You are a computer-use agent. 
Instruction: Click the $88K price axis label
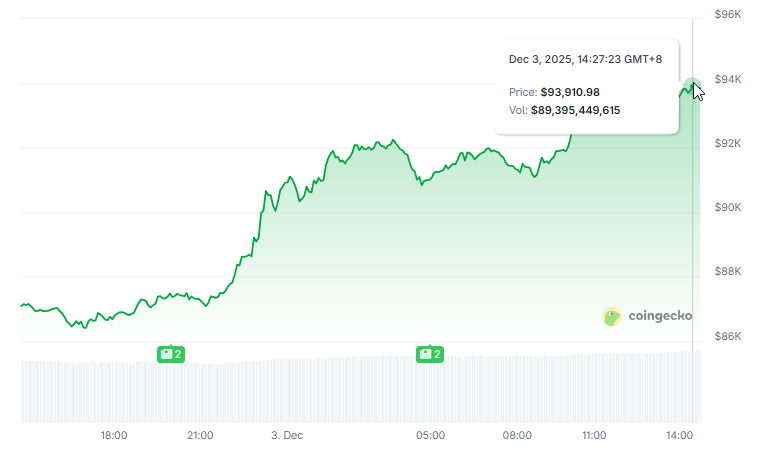click(x=727, y=271)
